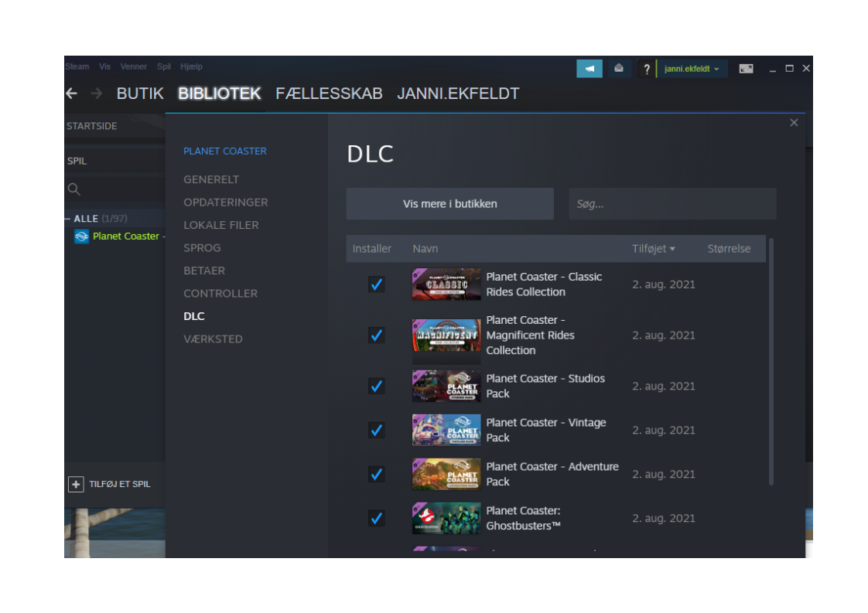Toggle Vintage Pack install checkbox

[377, 430]
